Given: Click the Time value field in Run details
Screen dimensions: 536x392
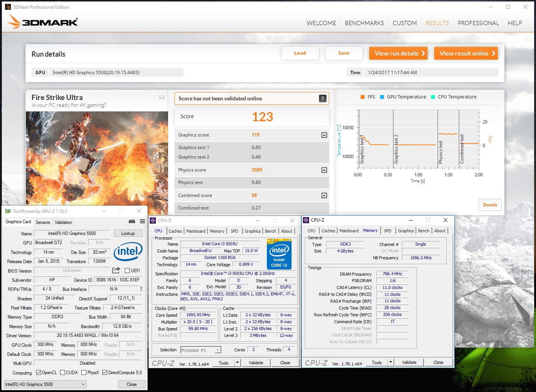Looking at the screenshot, I should click(x=431, y=72).
